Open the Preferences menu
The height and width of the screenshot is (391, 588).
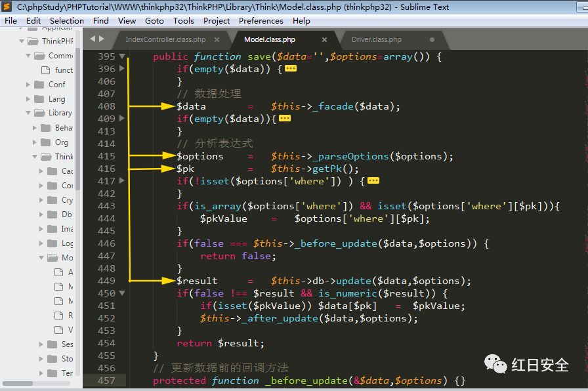point(261,20)
